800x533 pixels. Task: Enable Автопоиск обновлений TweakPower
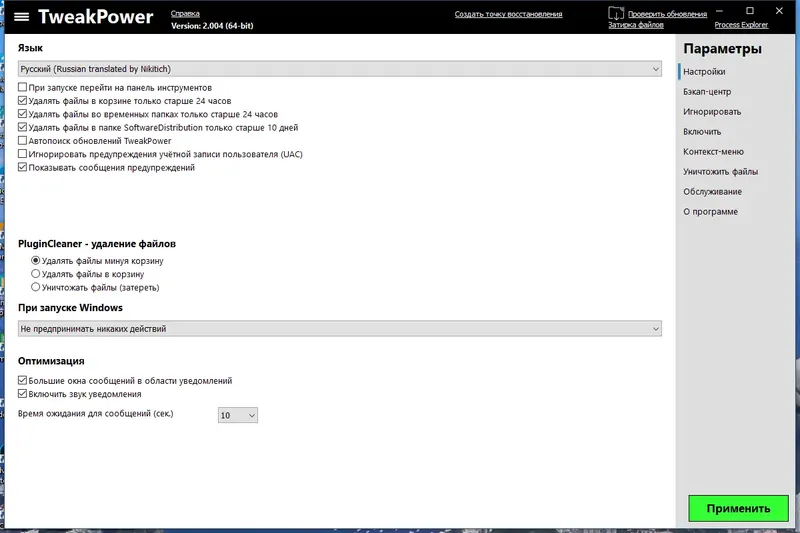point(22,140)
